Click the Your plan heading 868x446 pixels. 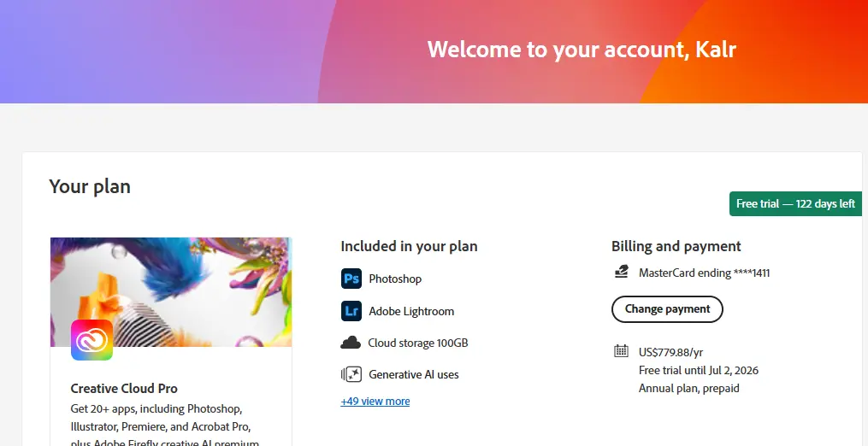click(90, 186)
